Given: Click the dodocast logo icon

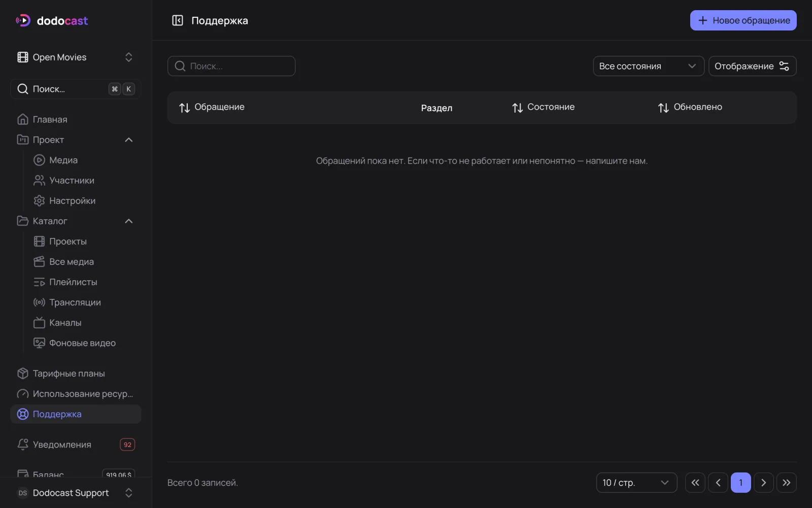Looking at the screenshot, I should (23, 20).
